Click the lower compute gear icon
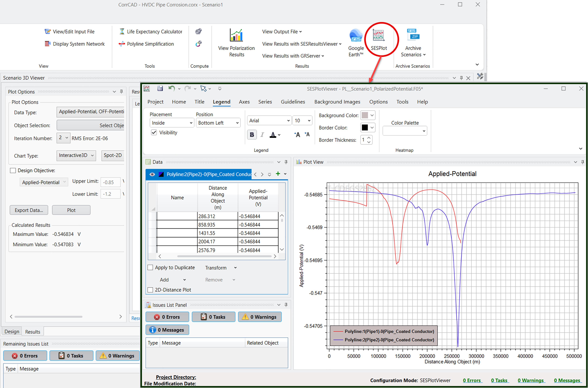Image resolution: width=588 pixels, height=388 pixels. coord(198,44)
